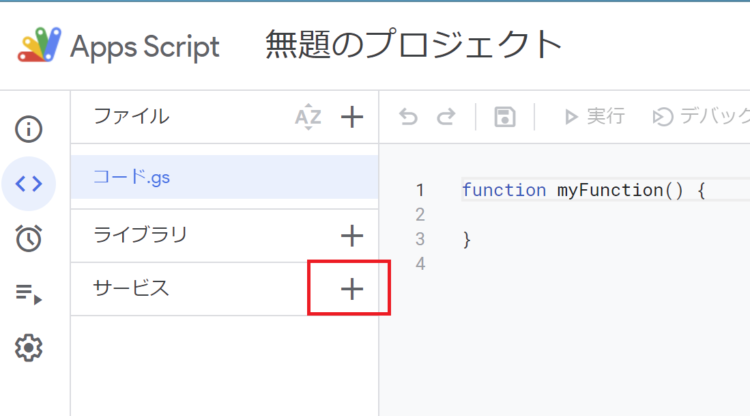The image size is (750, 416).
Task: Open the Executions list icon
Action: click(x=29, y=294)
